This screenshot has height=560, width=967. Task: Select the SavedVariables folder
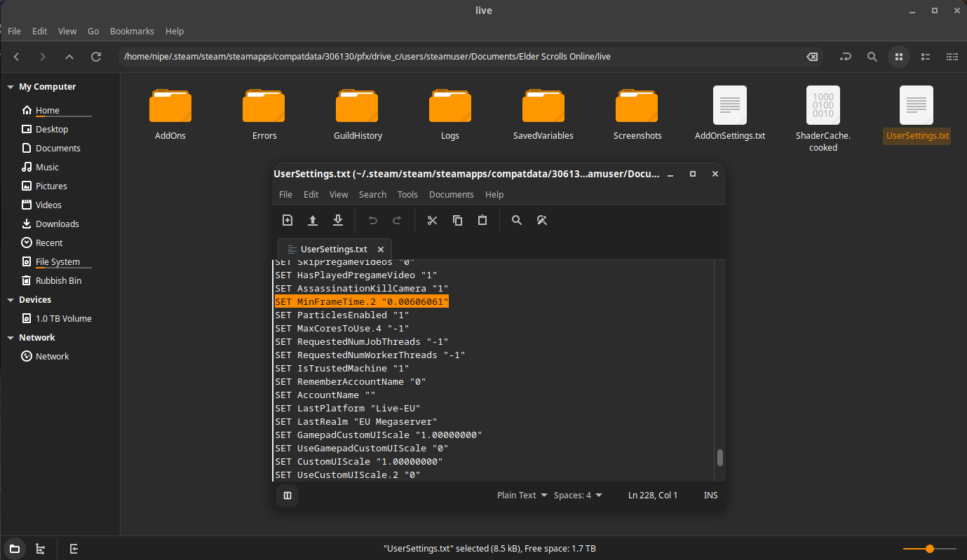click(x=543, y=114)
